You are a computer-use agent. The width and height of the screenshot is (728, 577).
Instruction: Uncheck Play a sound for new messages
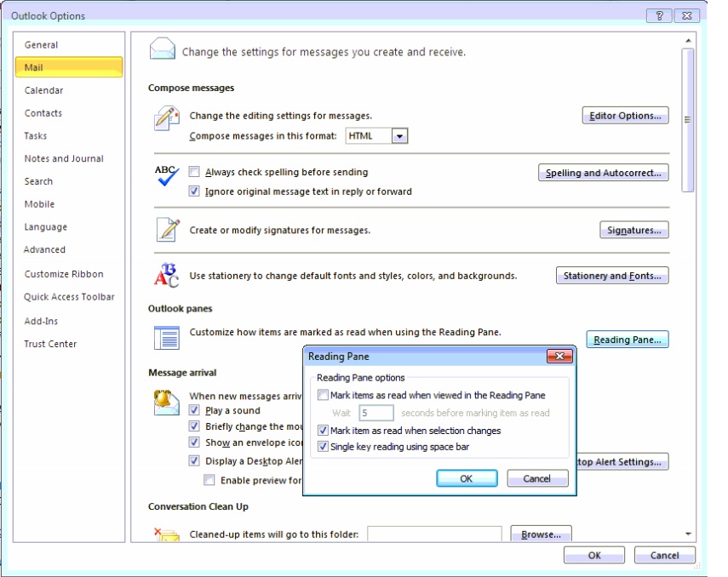click(x=194, y=410)
